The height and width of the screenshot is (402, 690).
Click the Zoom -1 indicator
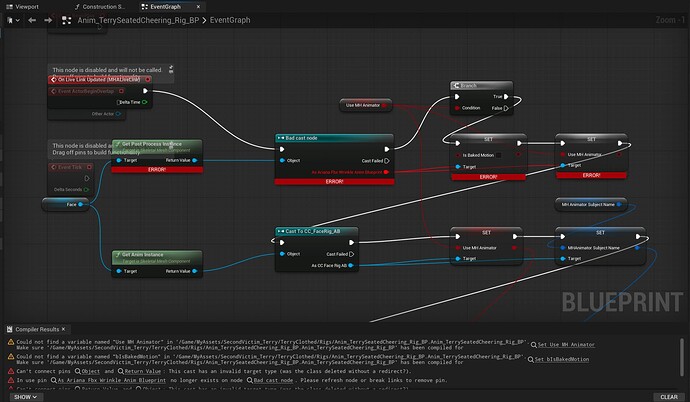pos(670,20)
